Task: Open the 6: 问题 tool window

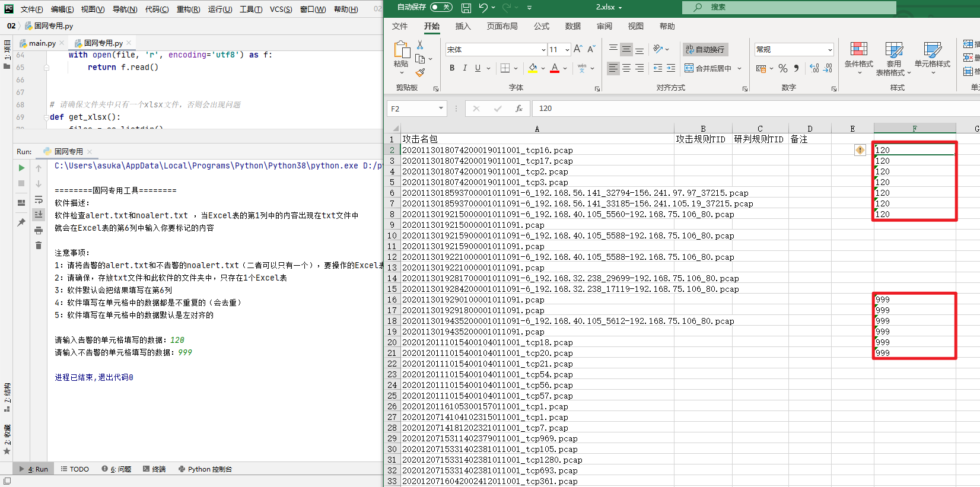Action: 116,469
